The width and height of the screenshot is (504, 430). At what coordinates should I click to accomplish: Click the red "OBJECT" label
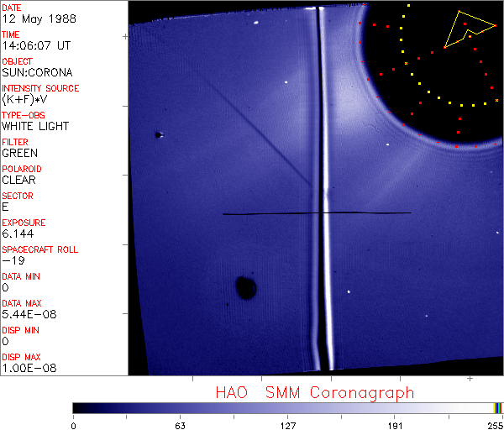pos(17,61)
